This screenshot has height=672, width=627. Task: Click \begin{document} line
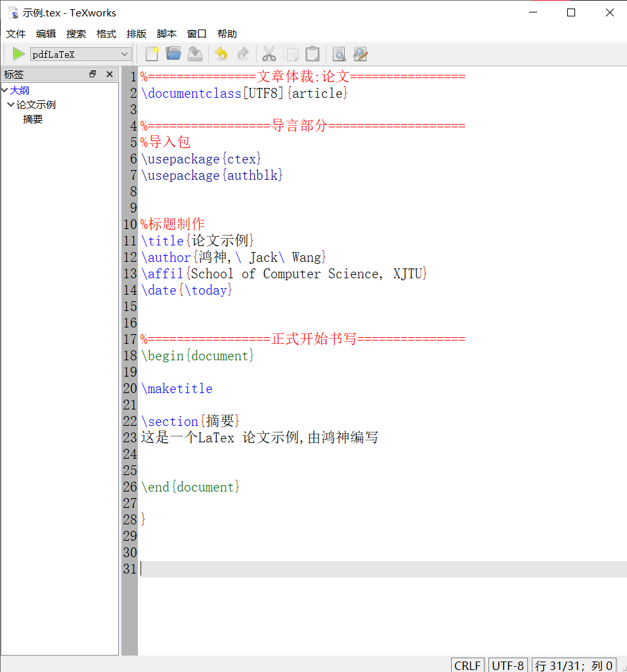coord(197,355)
